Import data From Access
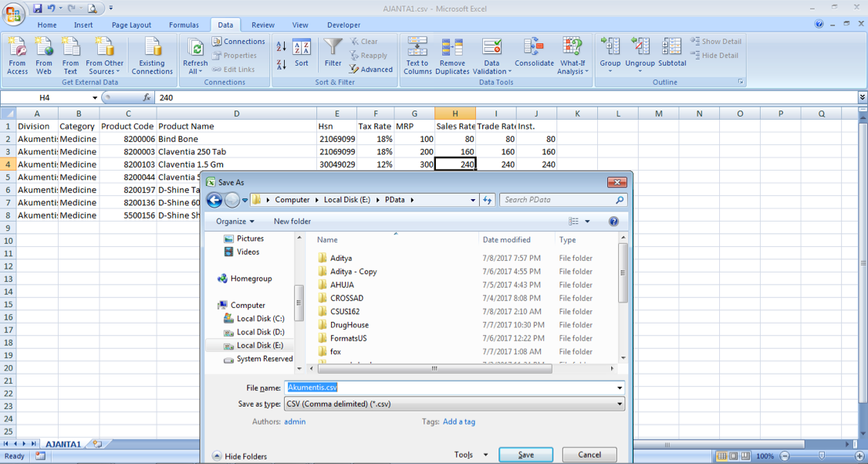The height and width of the screenshot is (464, 868). click(17, 56)
